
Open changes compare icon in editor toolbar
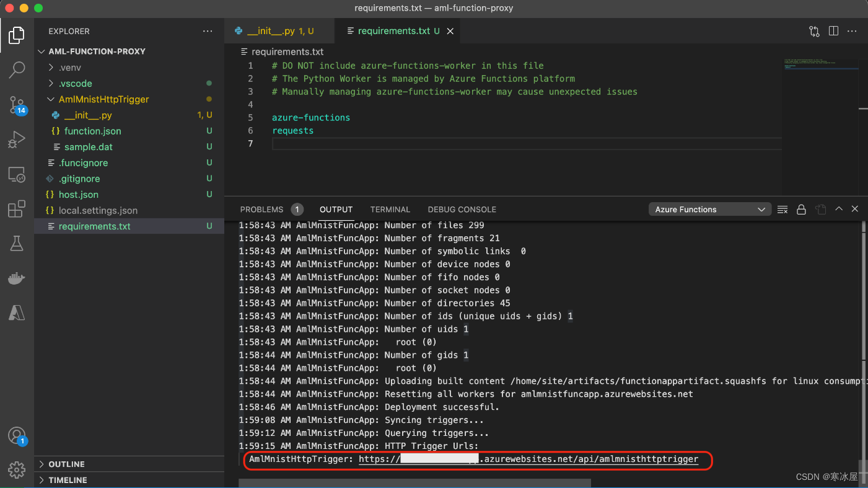coord(814,31)
